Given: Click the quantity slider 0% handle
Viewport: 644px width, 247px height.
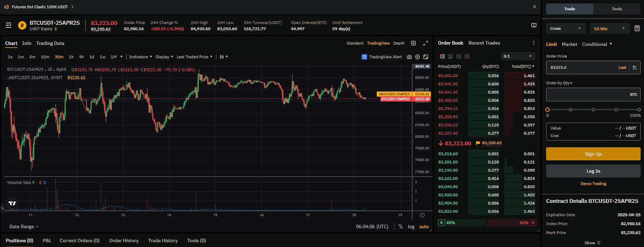Looking at the screenshot, I should click(x=547, y=110).
